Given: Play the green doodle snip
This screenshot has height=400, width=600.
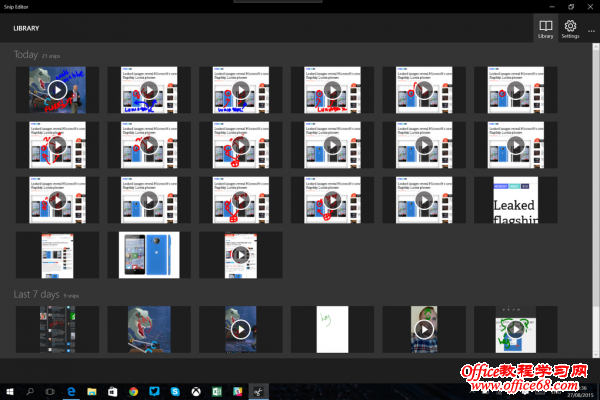Looking at the screenshot, I should 515,329.
